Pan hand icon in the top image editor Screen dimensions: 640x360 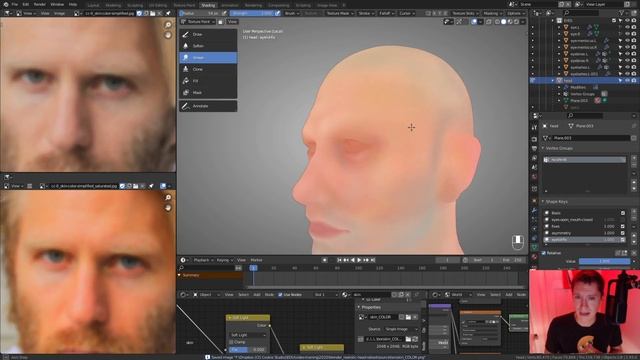168,35
